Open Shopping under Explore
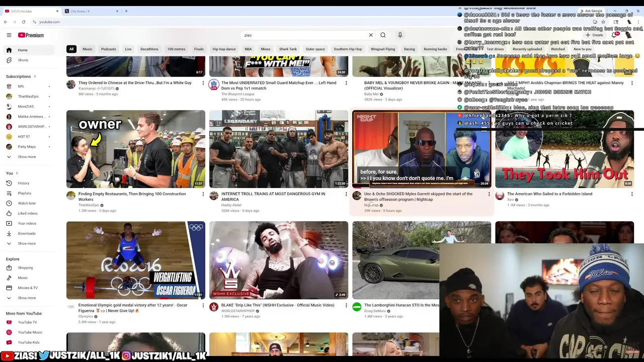The width and height of the screenshot is (644, 362). [29, 267]
